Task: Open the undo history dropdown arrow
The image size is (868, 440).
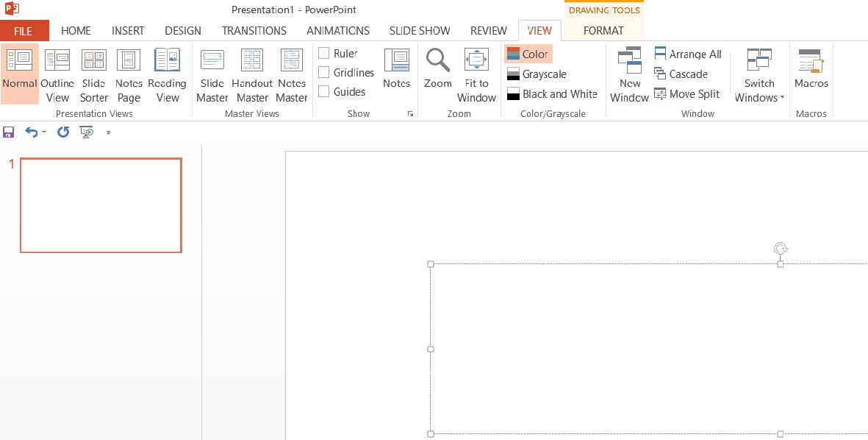Action: [44, 132]
